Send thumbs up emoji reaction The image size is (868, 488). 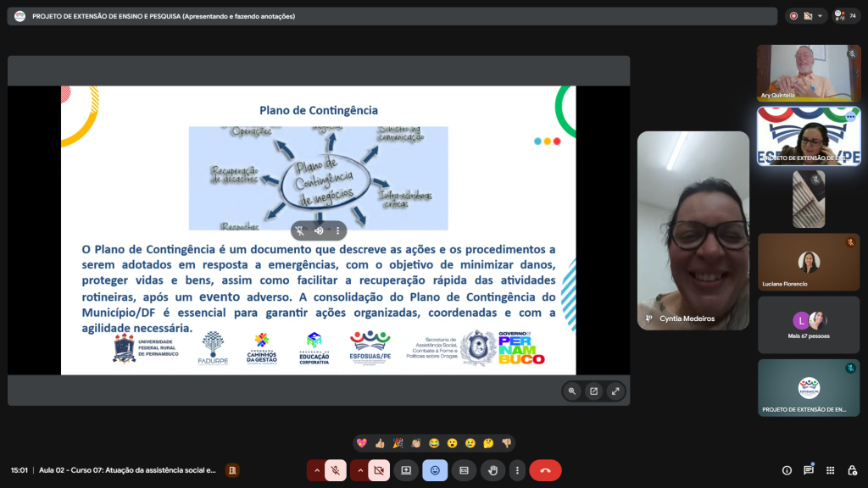[380, 442]
